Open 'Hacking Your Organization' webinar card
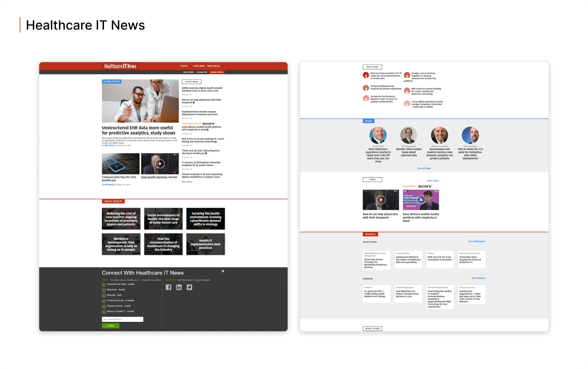The image size is (588, 369). pyautogui.click(x=472, y=294)
